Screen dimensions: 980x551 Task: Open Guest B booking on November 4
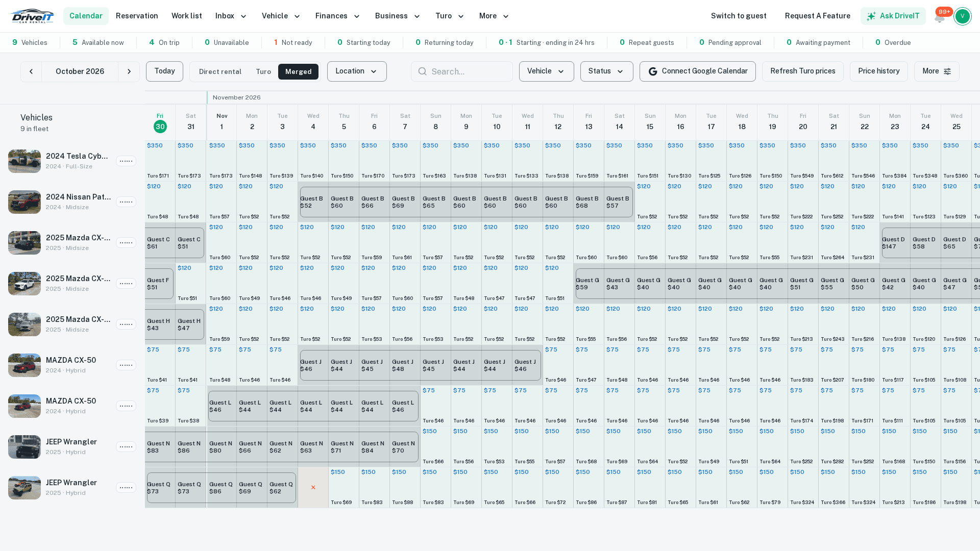tap(313, 202)
